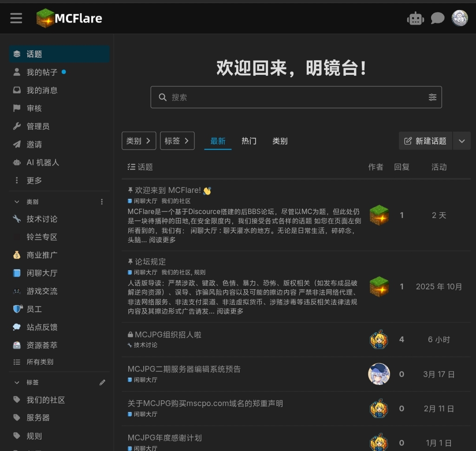476x451 pixels.
Task: Open the 类别 filter dropdown
Action: pos(139,141)
